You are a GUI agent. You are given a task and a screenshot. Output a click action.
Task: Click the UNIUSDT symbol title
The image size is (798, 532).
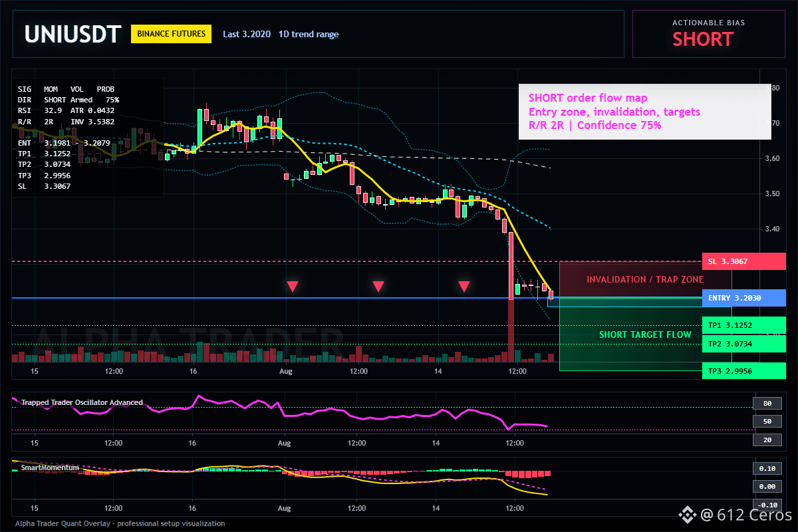[x=72, y=34]
